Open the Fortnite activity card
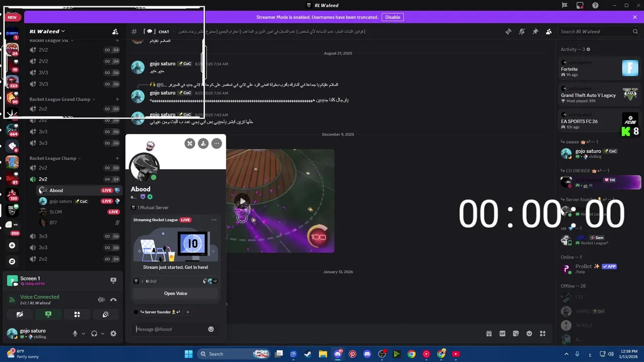 (600, 68)
